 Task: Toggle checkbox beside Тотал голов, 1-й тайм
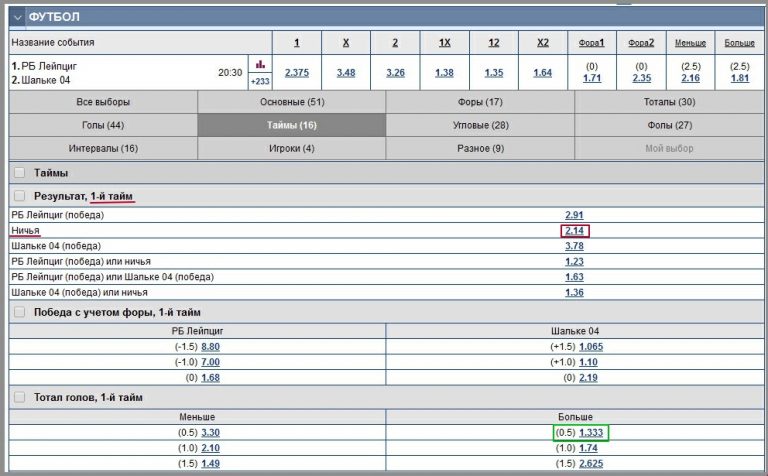click(x=19, y=397)
